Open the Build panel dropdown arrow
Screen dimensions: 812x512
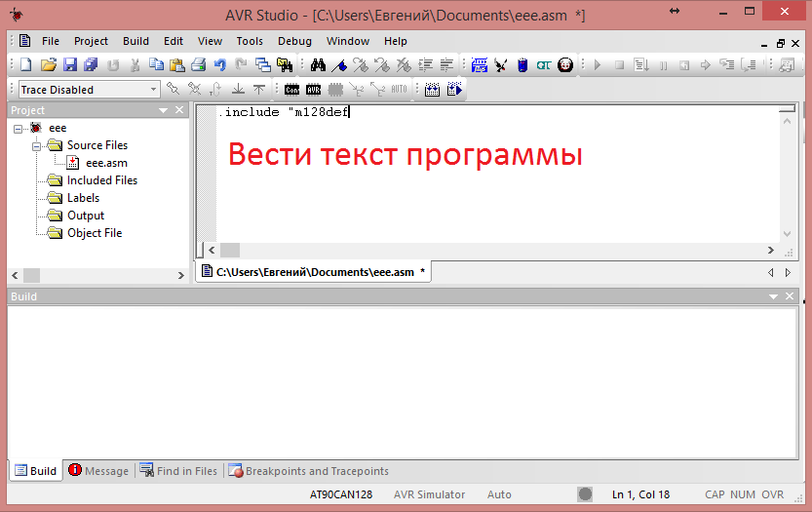click(x=773, y=296)
